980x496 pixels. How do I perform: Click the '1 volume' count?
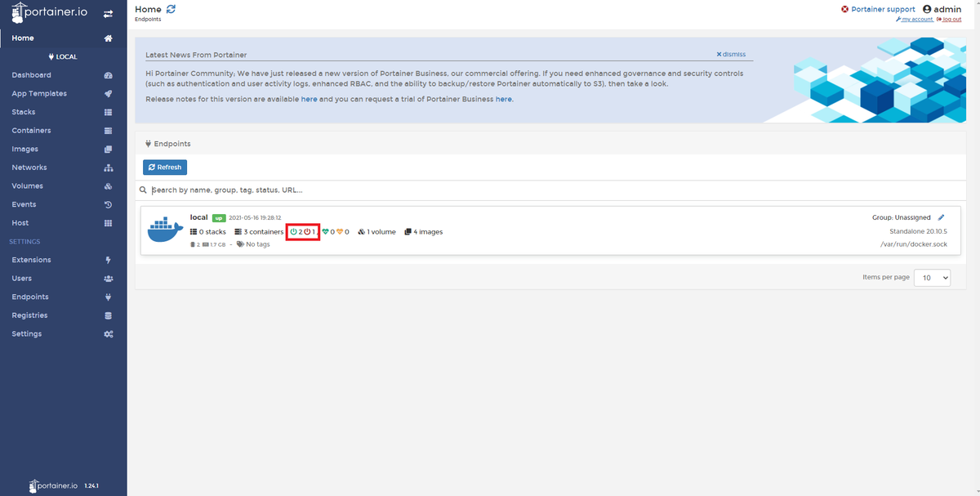coord(377,232)
